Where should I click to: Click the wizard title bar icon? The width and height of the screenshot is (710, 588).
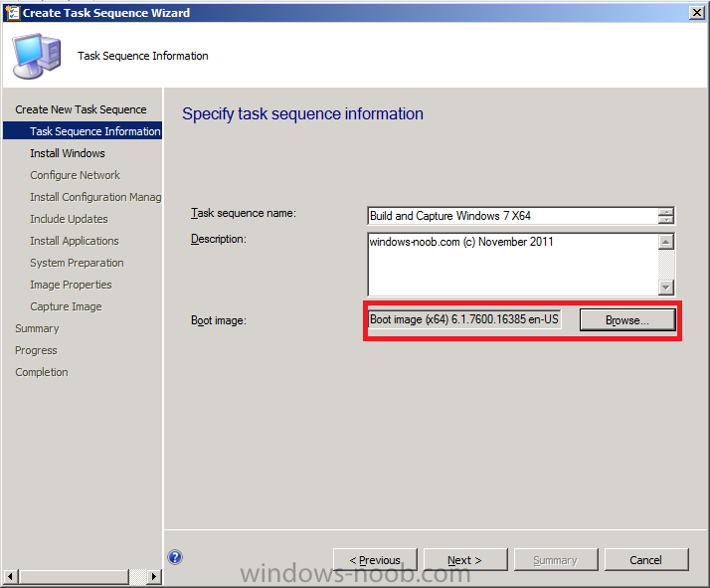(x=12, y=13)
